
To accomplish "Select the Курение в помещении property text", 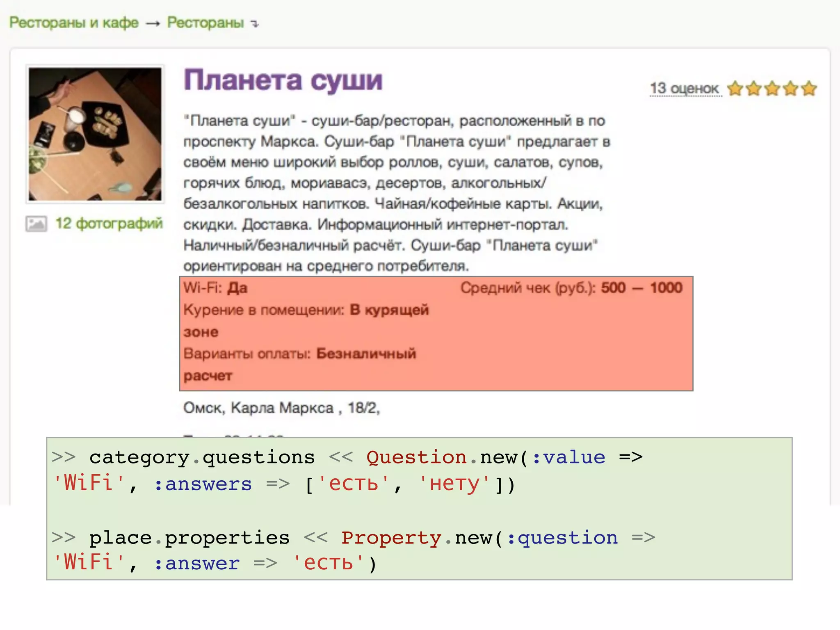I will pyautogui.click(x=306, y=321).
